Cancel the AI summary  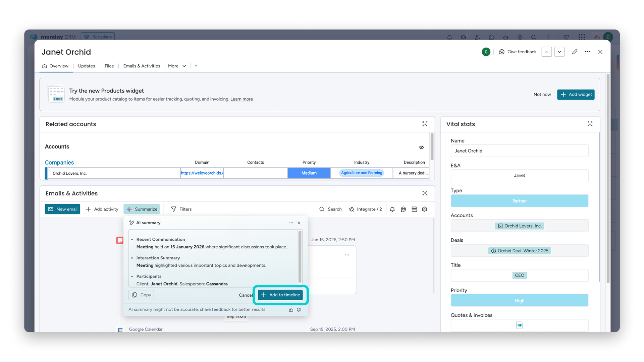[x=246, y=295]
